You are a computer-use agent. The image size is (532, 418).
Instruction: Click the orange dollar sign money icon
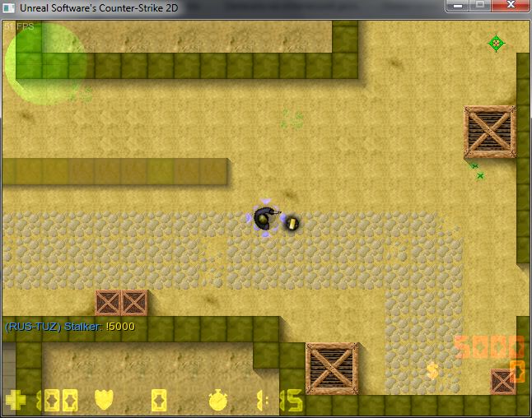click(432, 370)
